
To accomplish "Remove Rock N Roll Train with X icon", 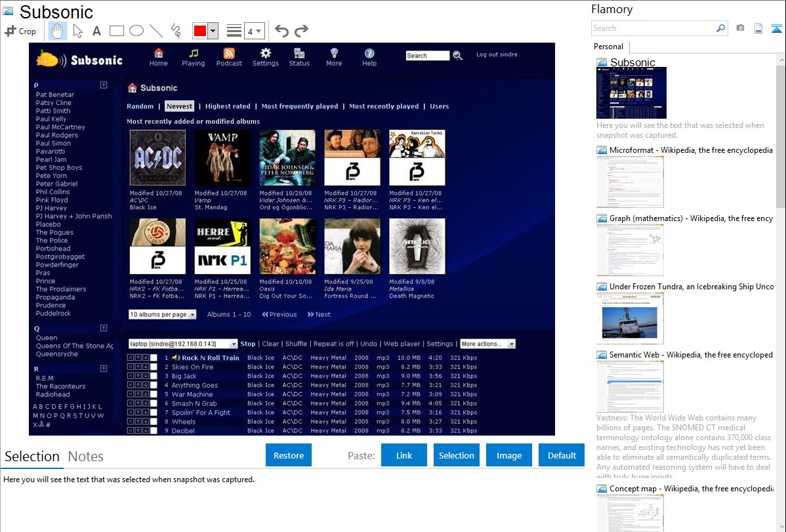I will [131, 358].
